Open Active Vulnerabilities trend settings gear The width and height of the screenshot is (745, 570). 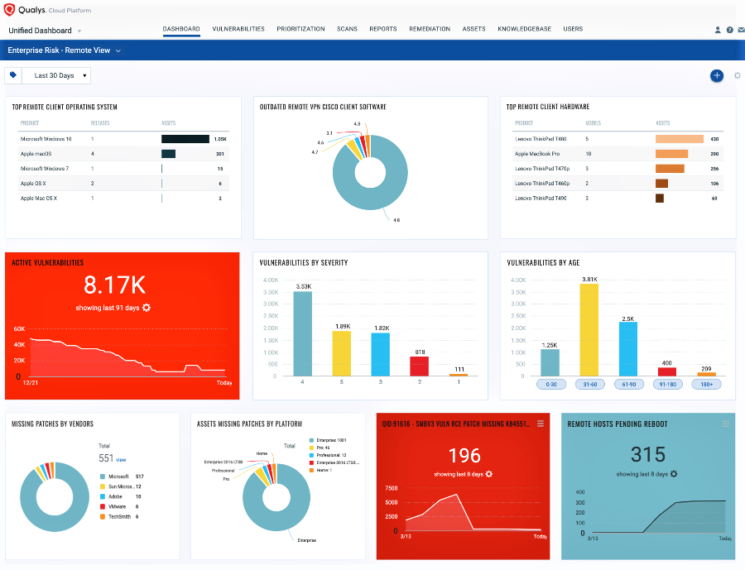click(146, 308)
